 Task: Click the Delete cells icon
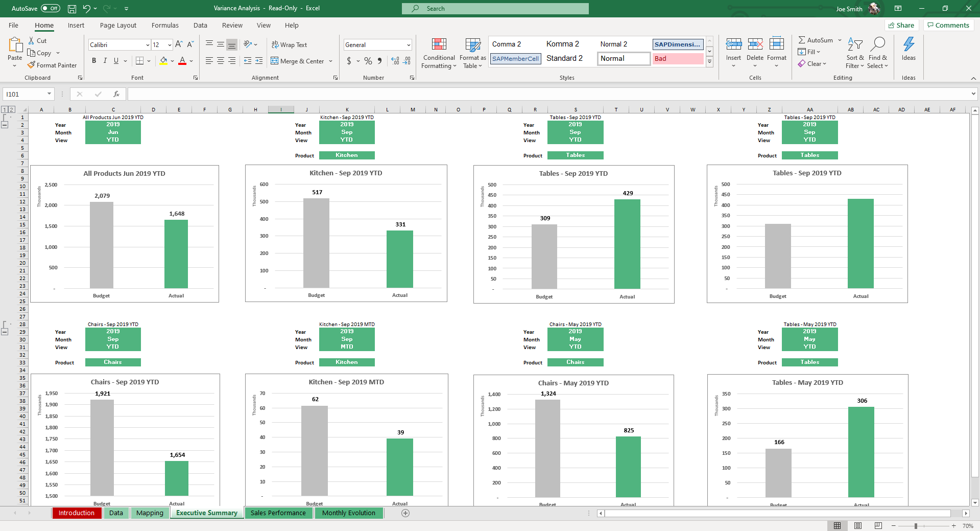click(755, 44)
